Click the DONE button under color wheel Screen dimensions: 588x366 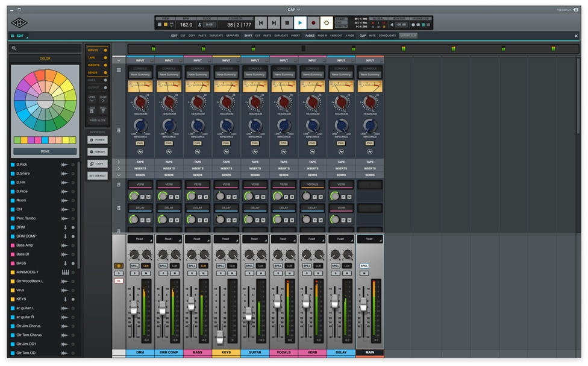coord(45,151)
